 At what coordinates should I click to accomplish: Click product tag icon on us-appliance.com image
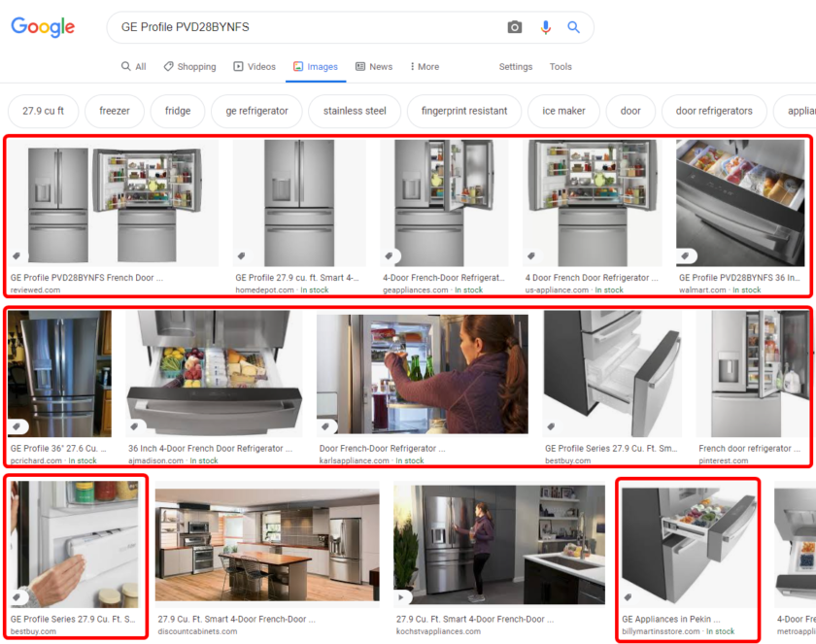tap(531, 255)
